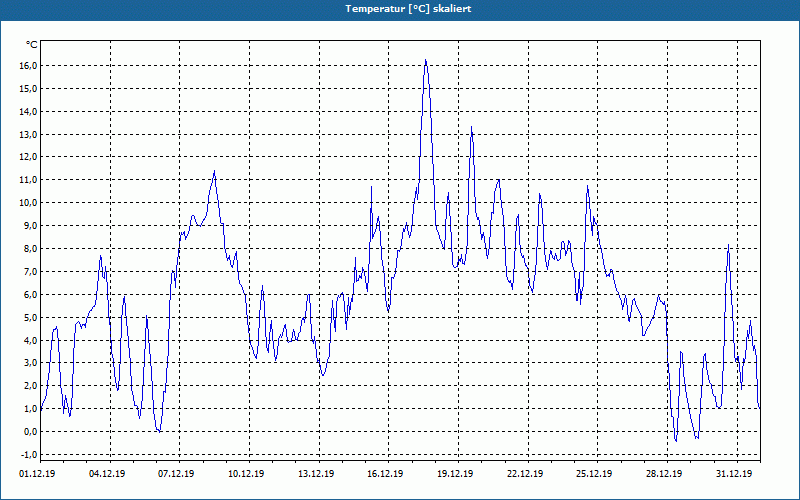The height and width of the screenshot is (500, 800).
Task: Click the -1,0 y-axis label
Action: coord(29,455)
